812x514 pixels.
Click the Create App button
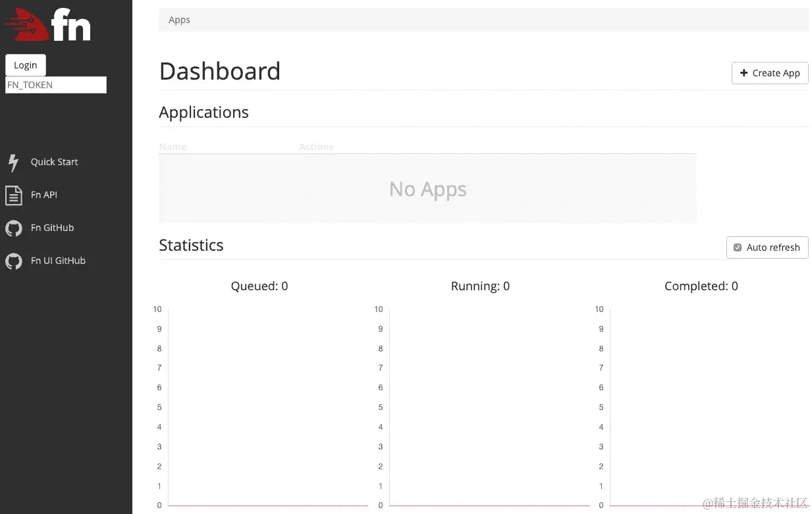[770, 73]
